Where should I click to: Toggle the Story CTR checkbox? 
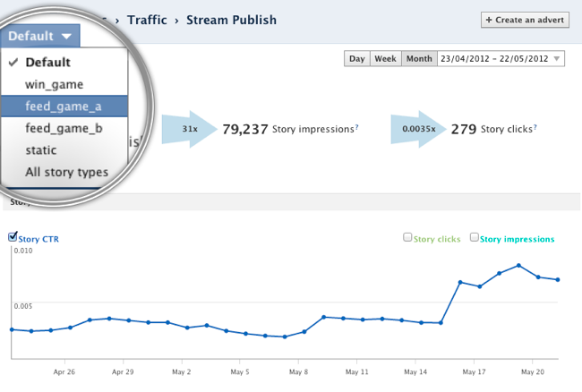click(13, 237)
